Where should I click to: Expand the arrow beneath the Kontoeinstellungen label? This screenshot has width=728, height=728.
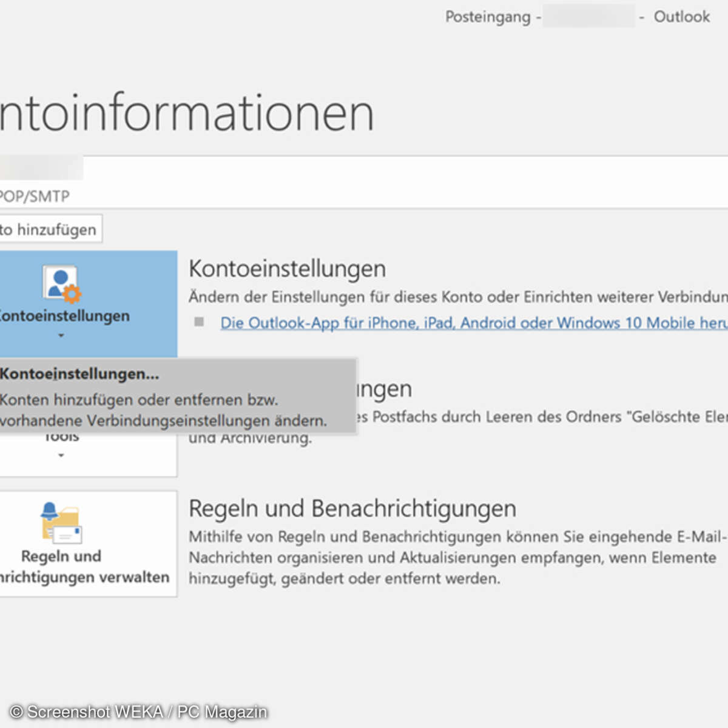(61, 335)
